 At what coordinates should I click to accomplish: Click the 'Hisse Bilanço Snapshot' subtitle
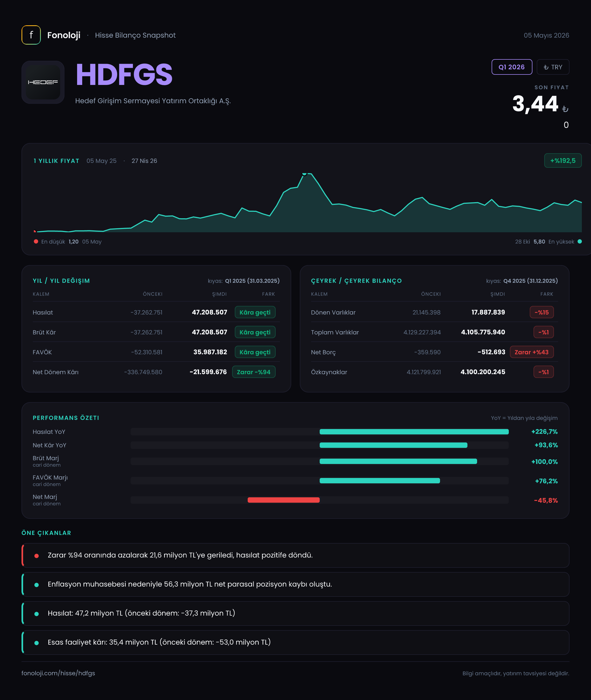point(135,35)
